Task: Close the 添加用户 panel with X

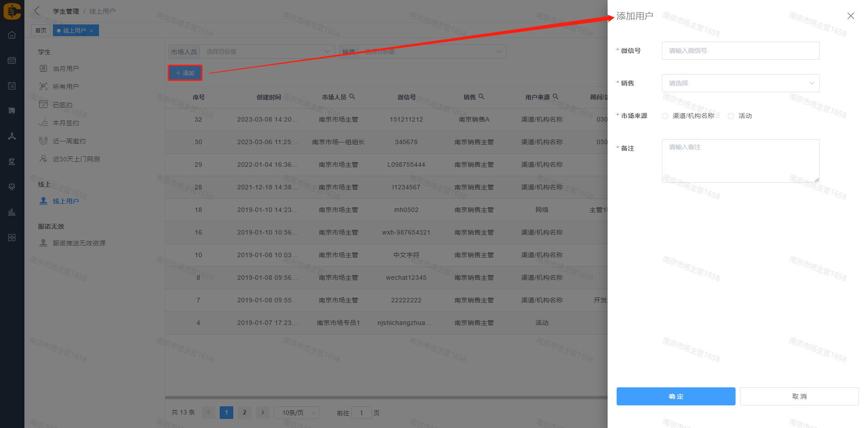Action: 850,16
